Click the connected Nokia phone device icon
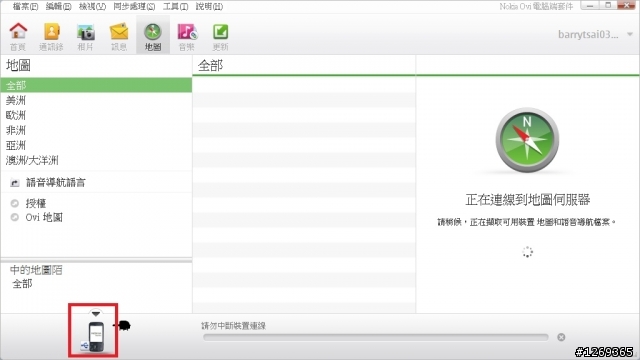Viewport: 640px width, 360px height. 96,337
